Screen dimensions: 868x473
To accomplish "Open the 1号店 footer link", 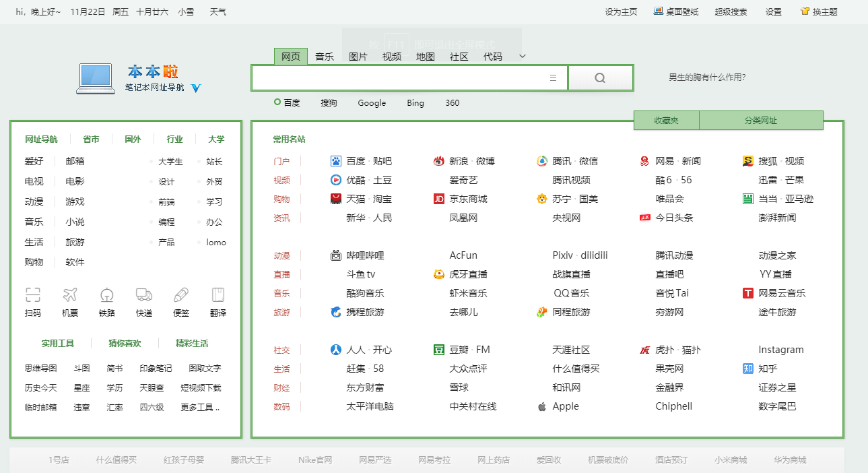I will coord(59,460).
